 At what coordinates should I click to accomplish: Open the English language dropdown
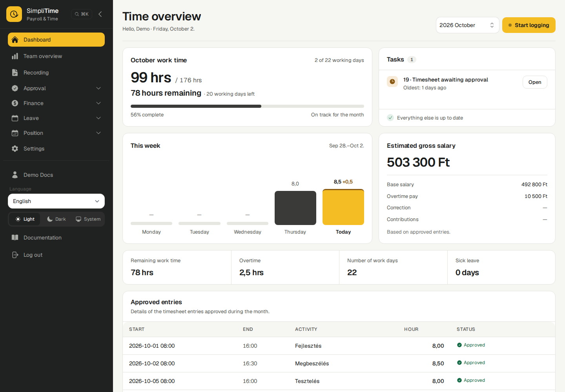tap(56, 201)
